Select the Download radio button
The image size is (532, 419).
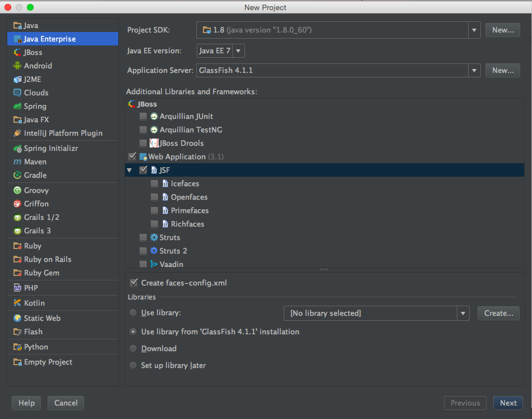[x=133, y=348]
